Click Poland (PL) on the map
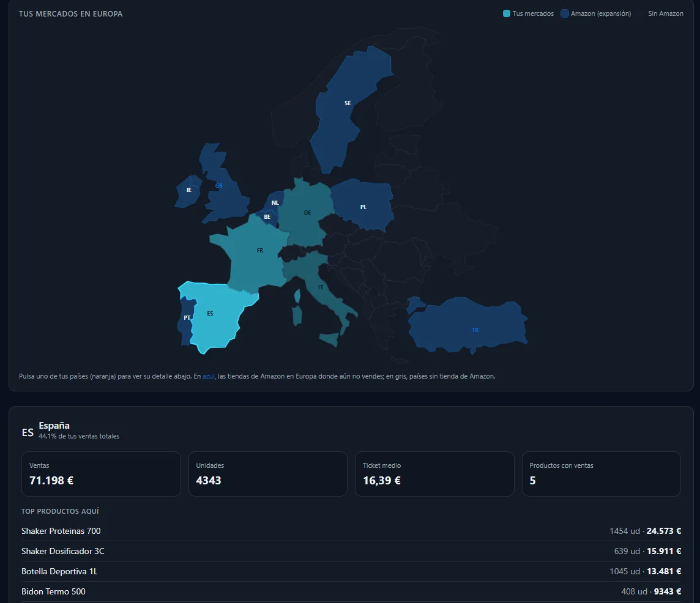This screenshot has height=603, width=700. 362,205
